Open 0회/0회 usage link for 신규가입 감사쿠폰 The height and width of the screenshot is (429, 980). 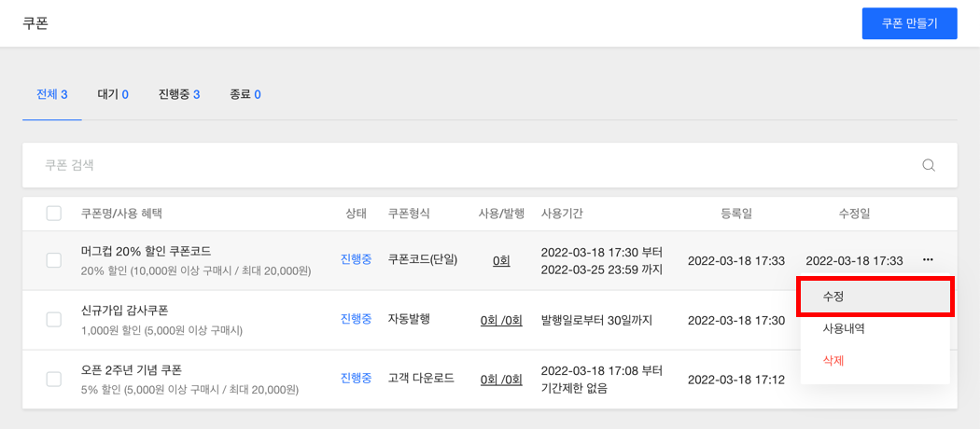tap(501, 320)
